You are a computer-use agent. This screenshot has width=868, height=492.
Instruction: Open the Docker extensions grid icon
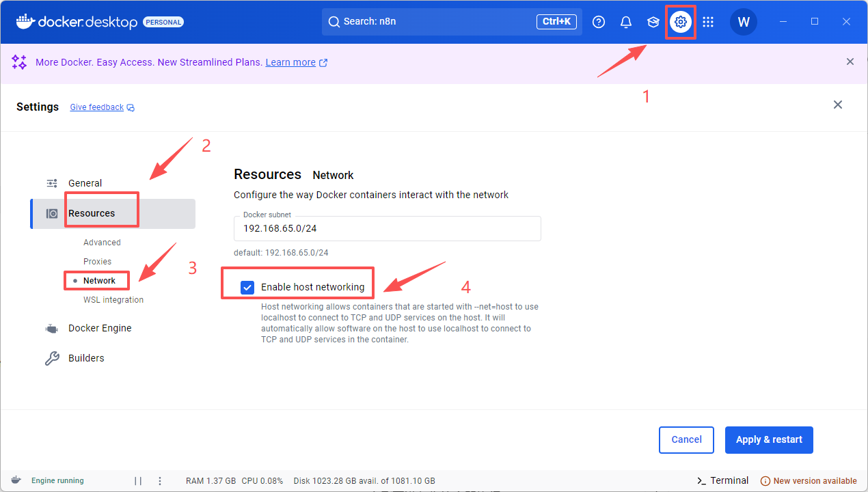click(708, 22)
